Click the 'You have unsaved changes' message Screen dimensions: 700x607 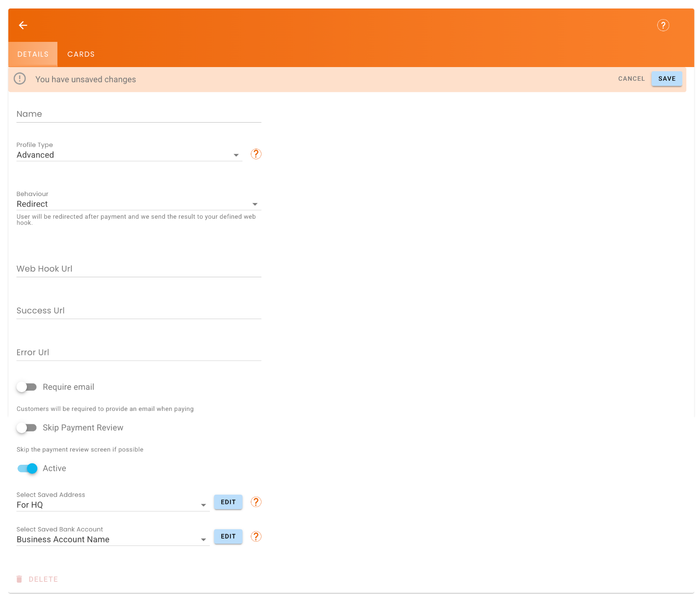pos(85,79)
